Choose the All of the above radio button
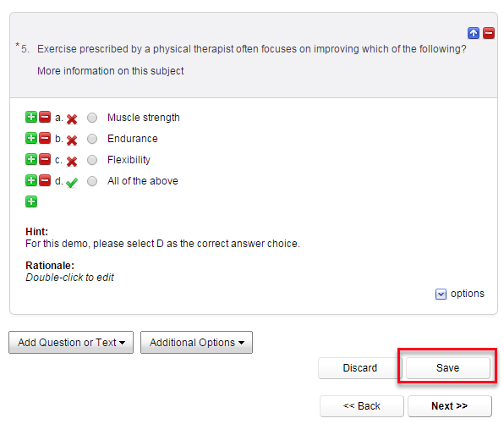This screenshot has width=504, height=424. (92, 181)
